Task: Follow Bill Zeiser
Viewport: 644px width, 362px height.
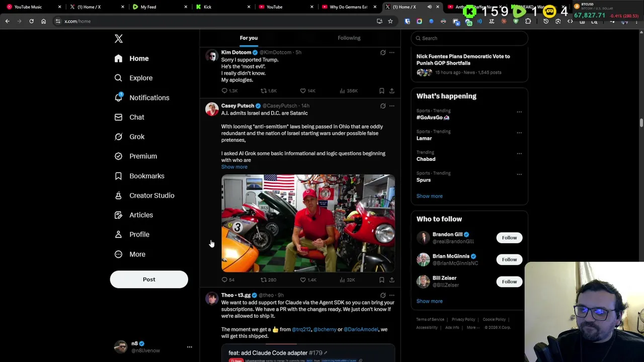Action: [x=509, y=282]
